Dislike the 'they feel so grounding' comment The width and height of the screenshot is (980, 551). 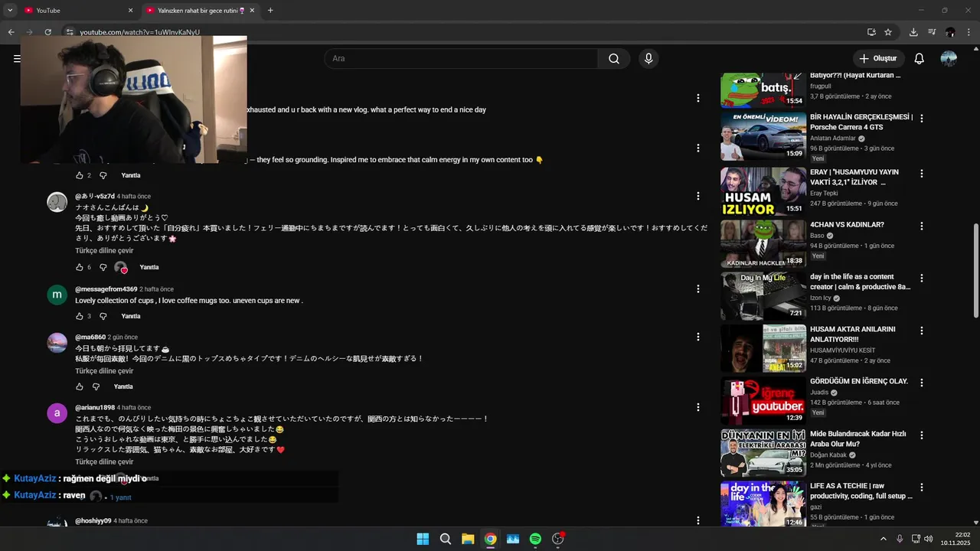103,175
